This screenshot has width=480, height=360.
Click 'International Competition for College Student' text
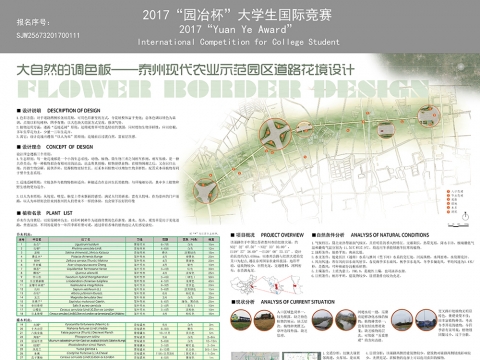pyautogui.click(x=239, y=42)
